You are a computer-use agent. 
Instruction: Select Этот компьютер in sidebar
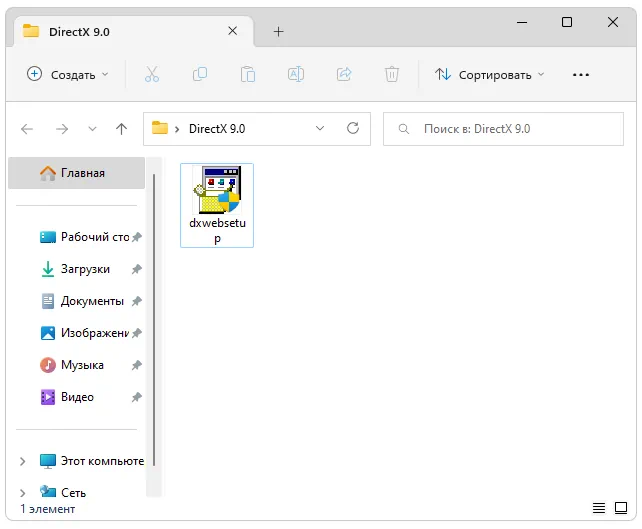click(x=91, y=461)
